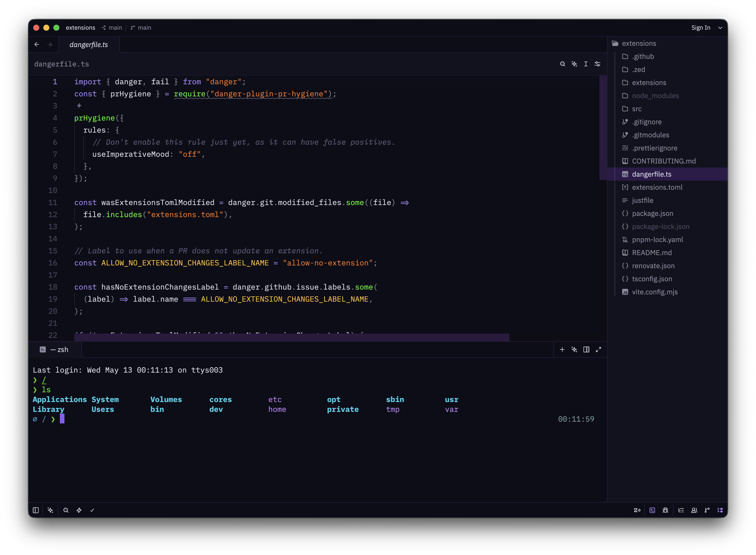
Task: Open the Sign In dropdown chevron
Action: click(x=720, y=28)
